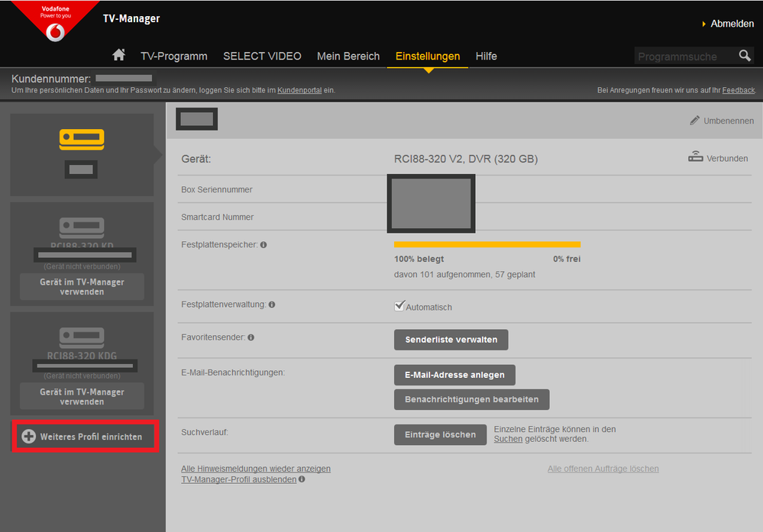Click the pencil icon next to Umbenennen
Image resolution: width=763 pixels, height=532 pixels.
click(x=694, y=120)
